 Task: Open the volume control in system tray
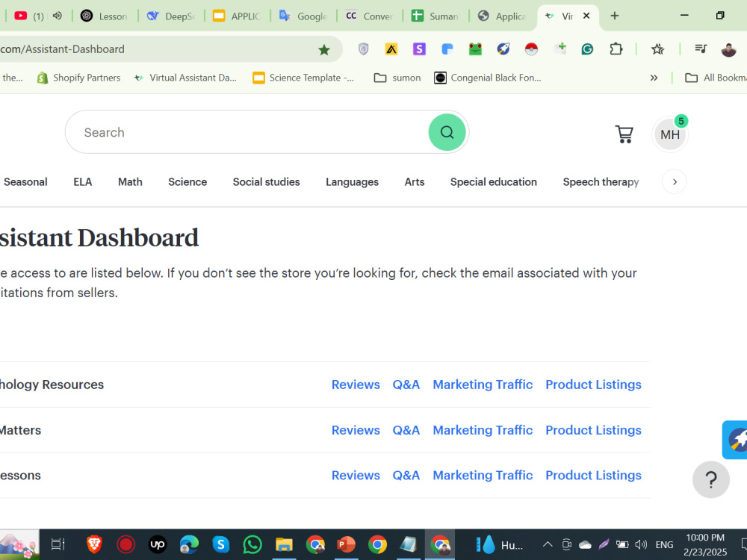641,544
